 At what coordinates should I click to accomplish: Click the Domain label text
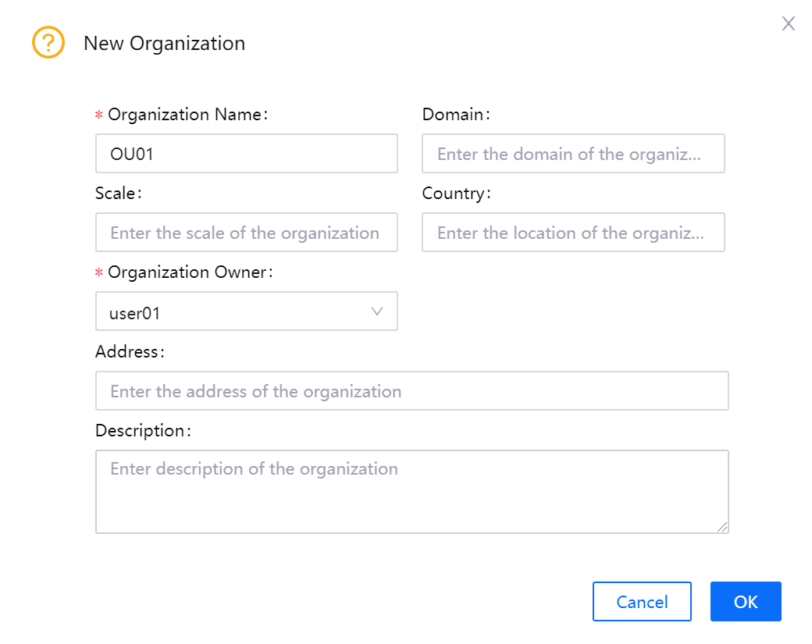454,115
